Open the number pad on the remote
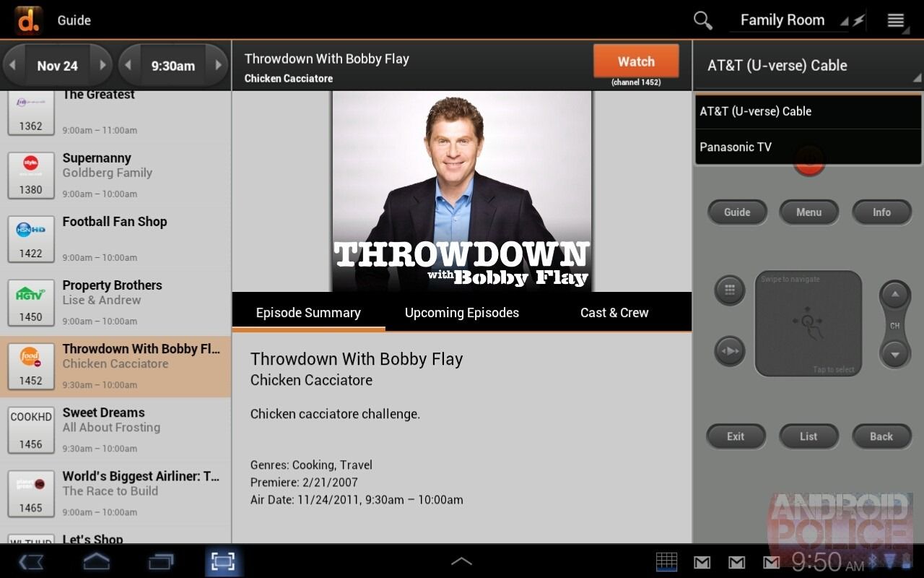Screen dimensions: 924x578 [729, 290]
